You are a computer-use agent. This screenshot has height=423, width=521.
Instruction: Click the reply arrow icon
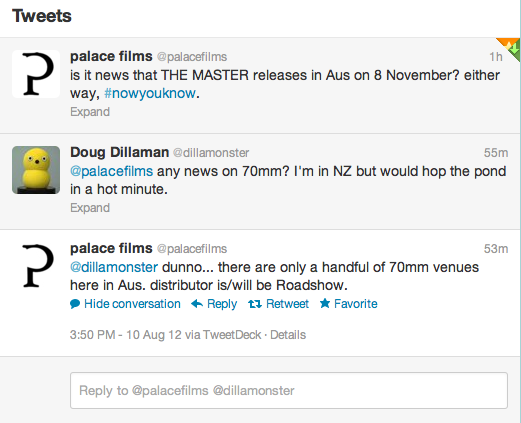coord(197,304)
